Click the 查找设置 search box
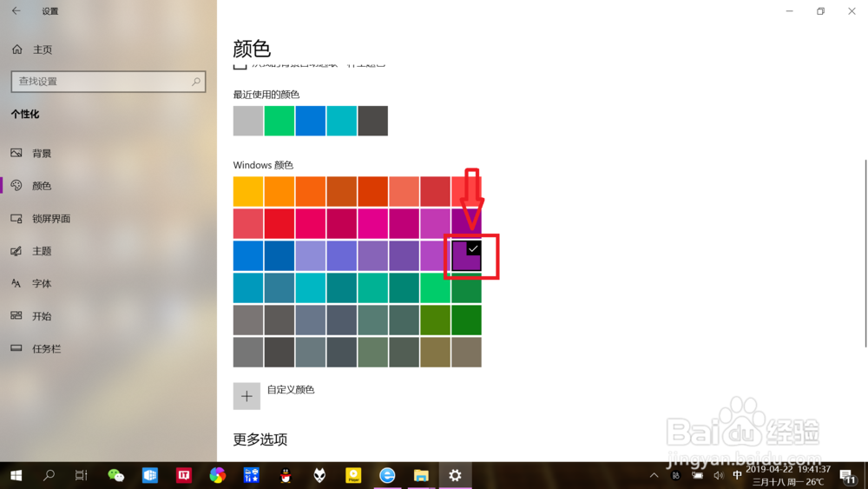Viewport: 868px width, 489px height. (108, 82)
